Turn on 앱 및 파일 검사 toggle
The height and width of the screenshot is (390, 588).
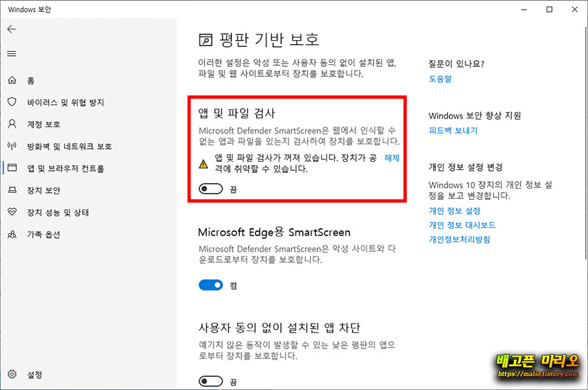click(210, 189)
